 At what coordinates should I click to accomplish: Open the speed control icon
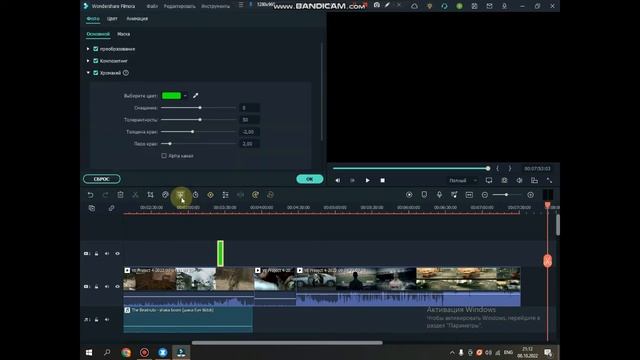[165, 195]
